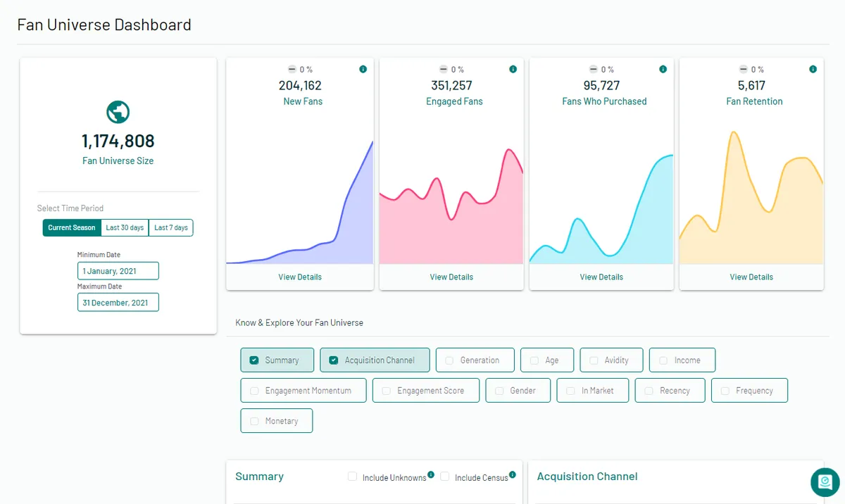View Details for New Fans
Screen dimensions: 845x504
click(x=300, y=277)
